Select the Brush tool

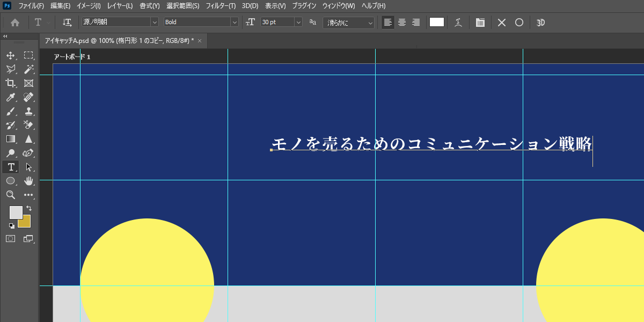(x=10, y=111)
